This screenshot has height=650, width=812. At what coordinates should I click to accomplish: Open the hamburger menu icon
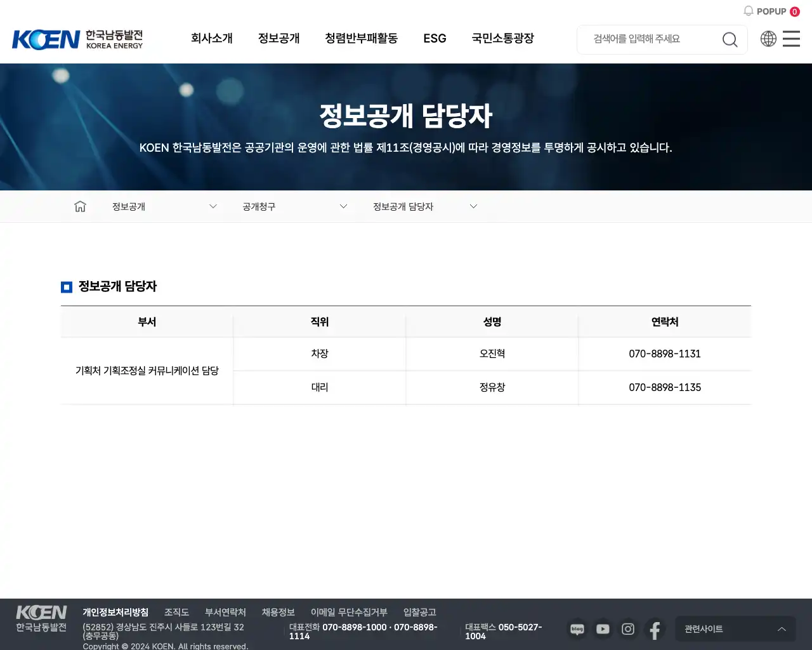pos(790,39)
